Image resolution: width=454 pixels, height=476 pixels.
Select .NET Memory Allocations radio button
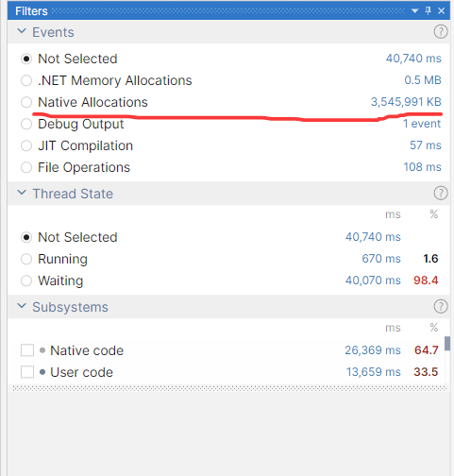26,80
